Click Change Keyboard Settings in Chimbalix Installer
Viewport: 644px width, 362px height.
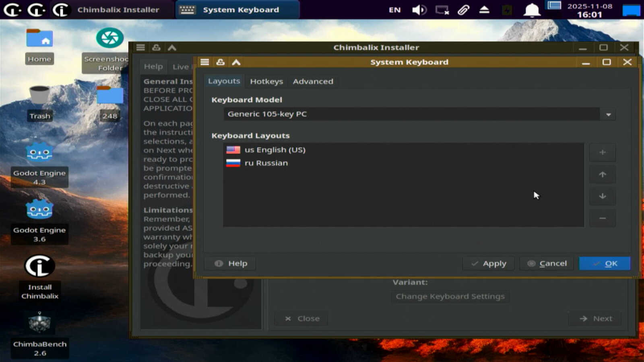click(450, 296)
